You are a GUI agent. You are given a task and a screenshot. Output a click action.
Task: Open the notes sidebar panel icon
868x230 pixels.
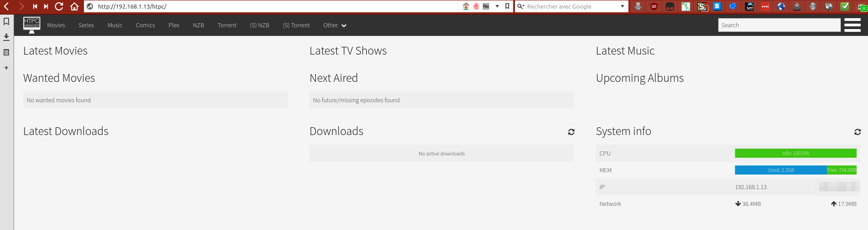[x=6, y=52]
